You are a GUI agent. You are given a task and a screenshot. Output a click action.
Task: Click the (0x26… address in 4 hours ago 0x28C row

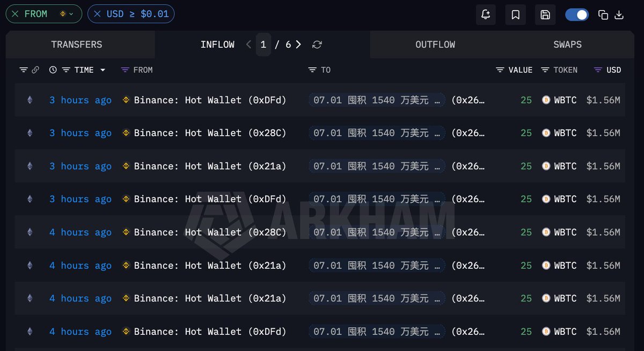point(468,232)
